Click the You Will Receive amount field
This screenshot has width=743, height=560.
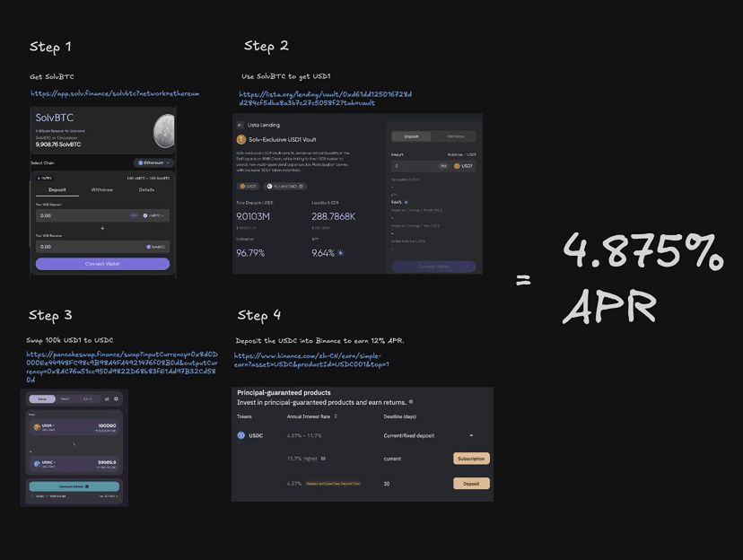[102, 247]
